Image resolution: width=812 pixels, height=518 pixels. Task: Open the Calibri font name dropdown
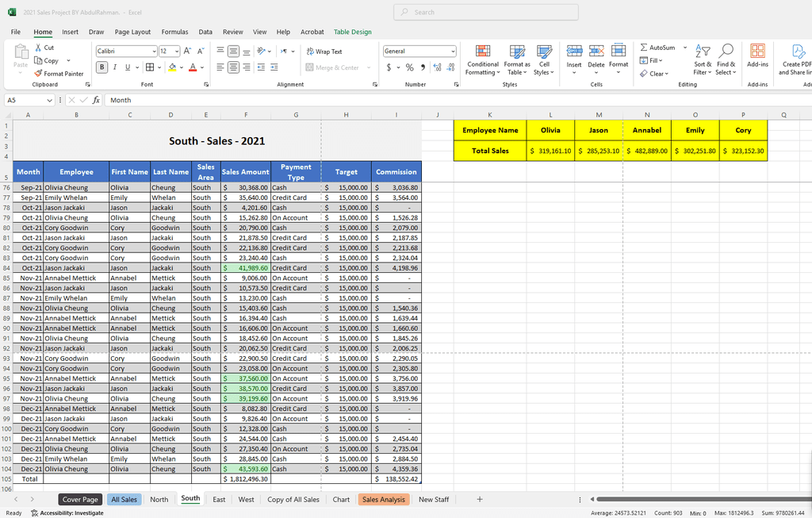pos(153,51)
